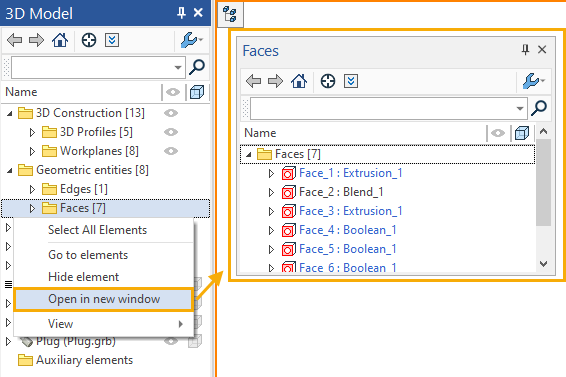Click model tree icon button above Faces window
566x377 pixels.
click(230, 14)
